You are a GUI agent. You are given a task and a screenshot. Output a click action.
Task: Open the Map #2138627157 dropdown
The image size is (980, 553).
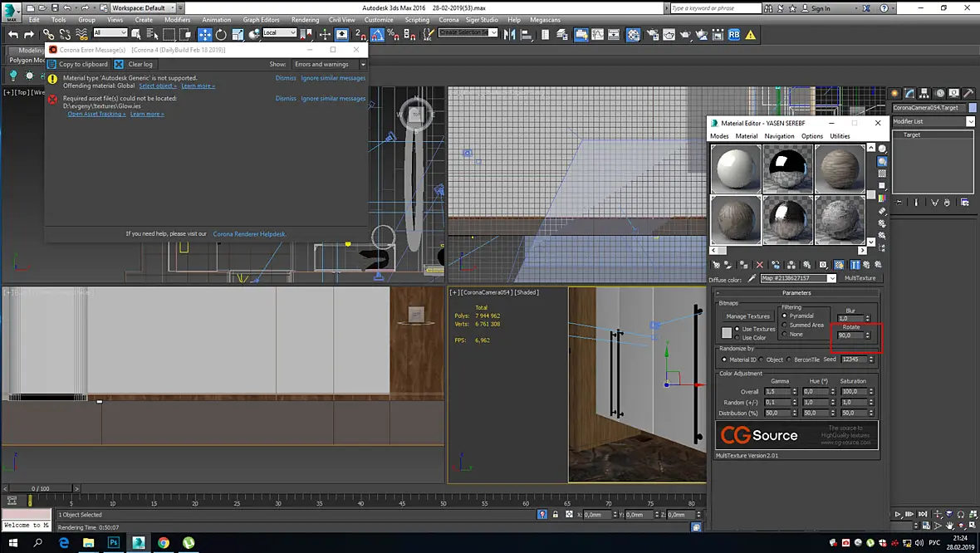pos(798,278)
